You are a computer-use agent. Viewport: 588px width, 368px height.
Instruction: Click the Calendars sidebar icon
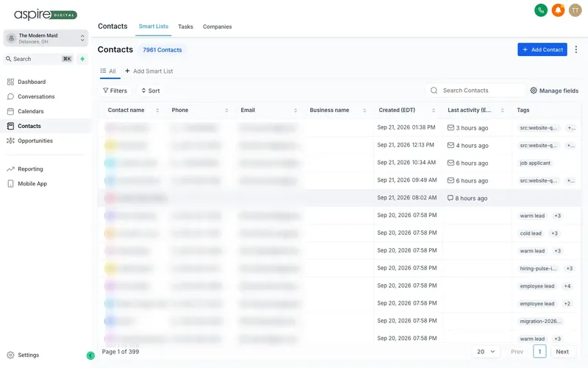tap(10, 111)
